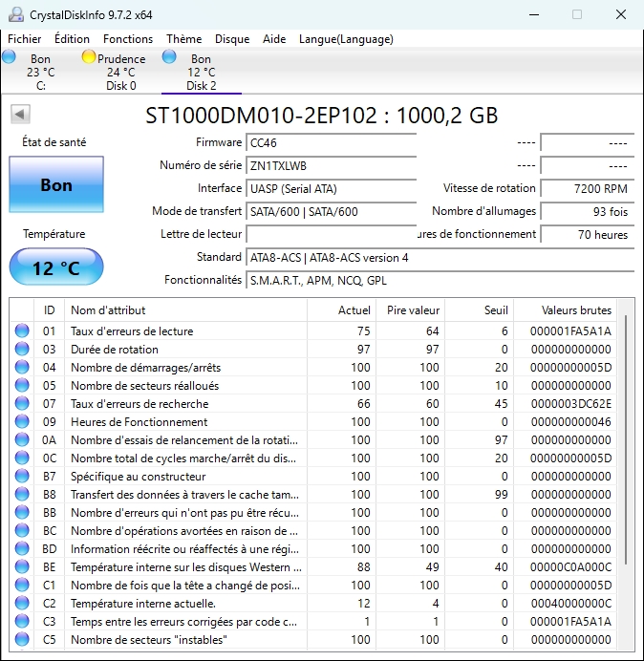The width and height of the screenshot is (644, 661).
Task: Open the Fichier menu
Action: click(25, 39)
